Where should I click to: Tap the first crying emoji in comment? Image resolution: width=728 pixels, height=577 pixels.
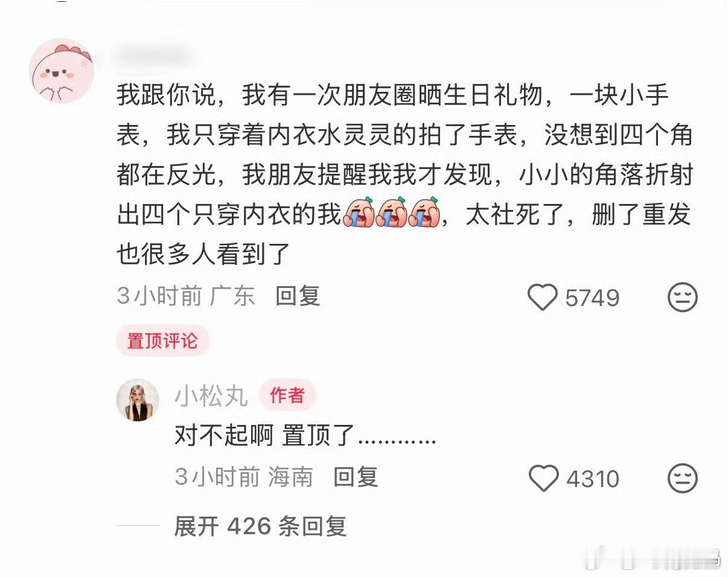[x=360, y=212]
